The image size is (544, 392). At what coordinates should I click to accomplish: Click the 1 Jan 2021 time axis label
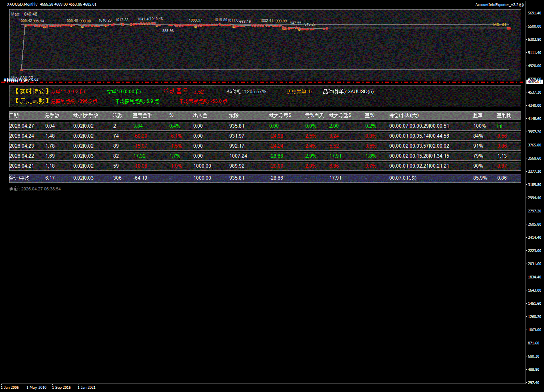click(86, 387)
